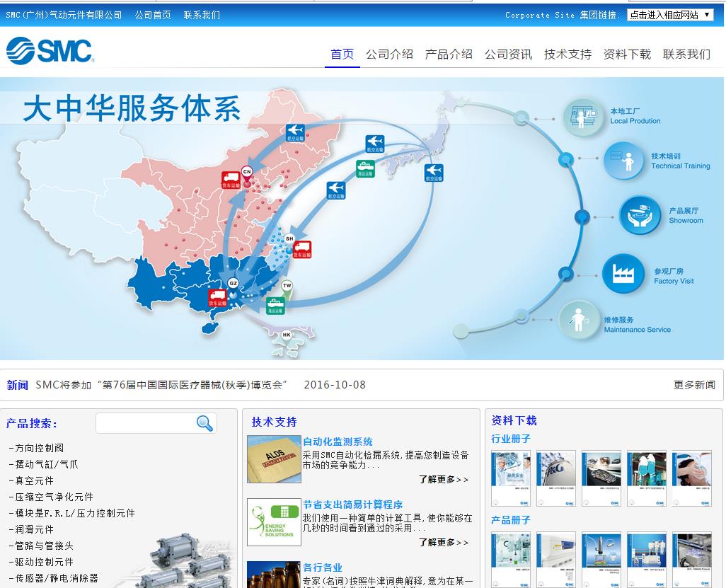Click the CN map pin marker
Viewport: 726px width, 588px height.
click(x=247, y=176)
